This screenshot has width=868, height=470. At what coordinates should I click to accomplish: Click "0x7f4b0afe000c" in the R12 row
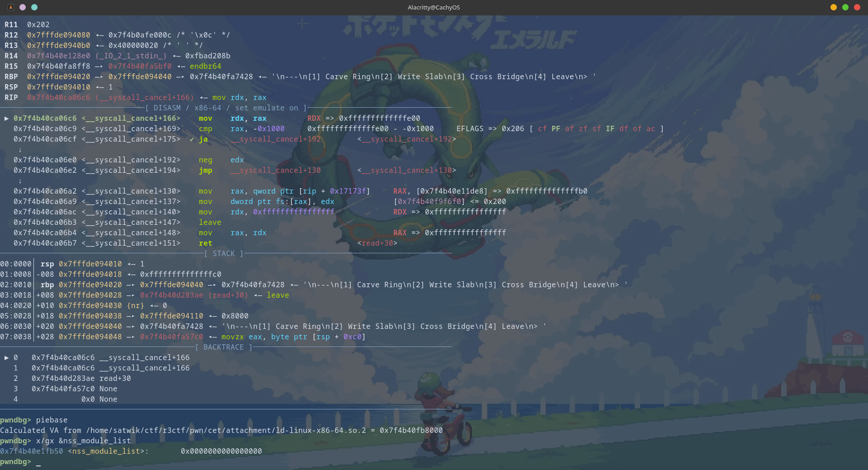pyautogui.click(x=140, y=35)
